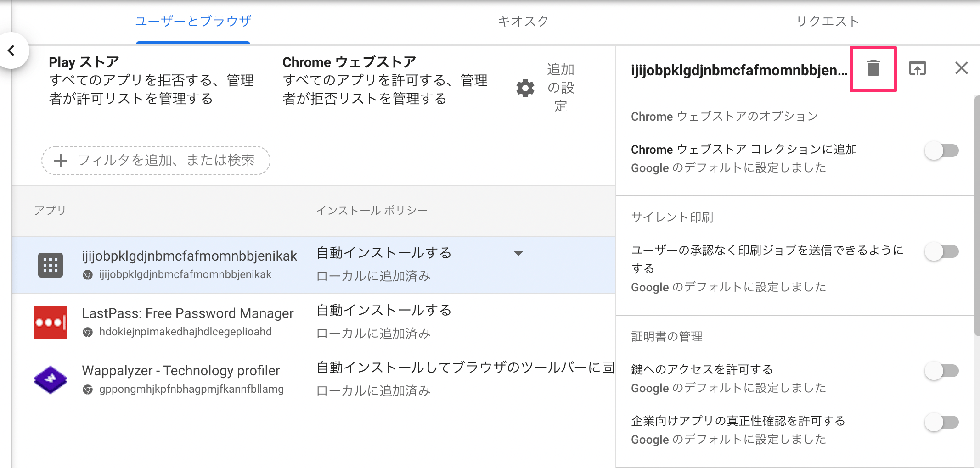The height and width of the screenshot is (468, 980).
Task: Click the trash delete icon in side panel
Action: [873, 68]
